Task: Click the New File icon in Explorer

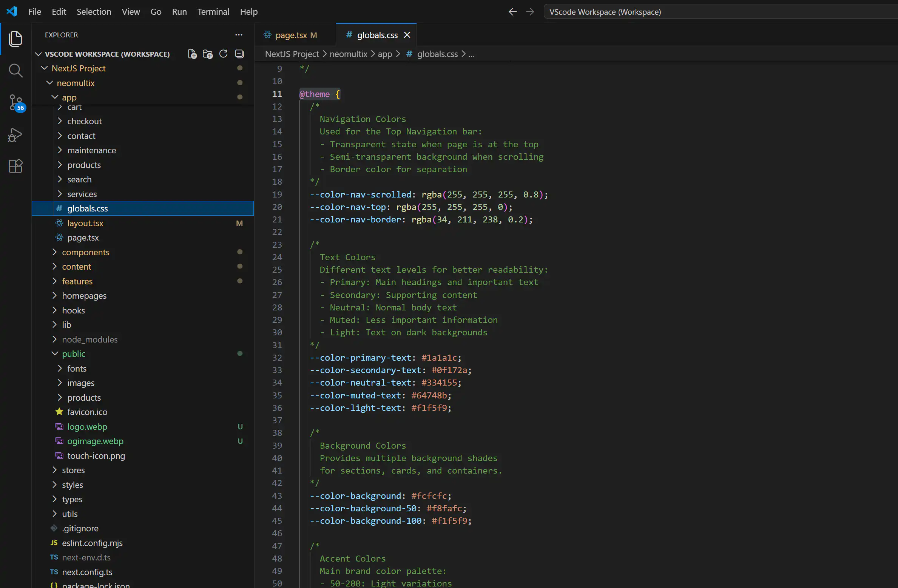Action: pos(192,54)
